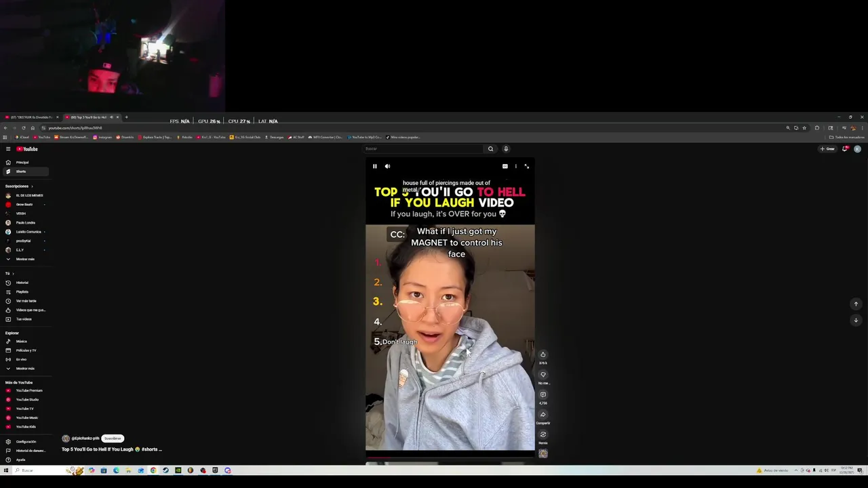Share the Short via Compartir icon
Viewport: 868px width, 488px height.
tap(542, 415)
